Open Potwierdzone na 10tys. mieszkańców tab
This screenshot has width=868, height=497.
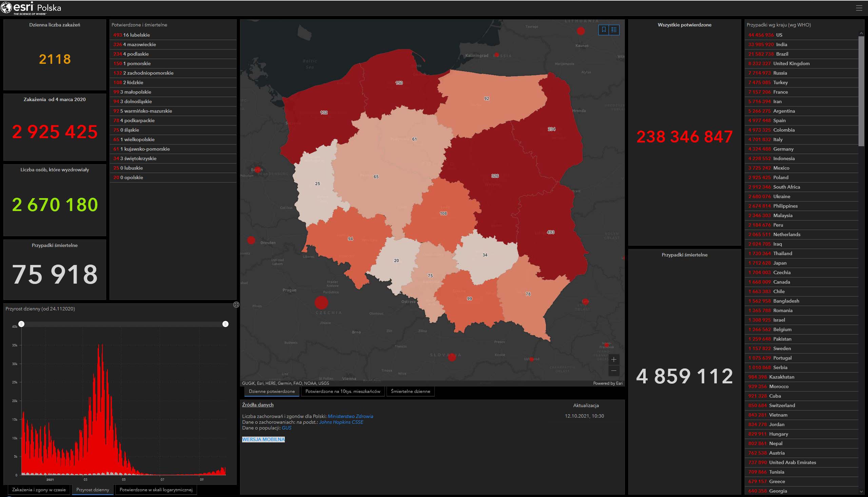pyautogui.click(x=342, y=391)
